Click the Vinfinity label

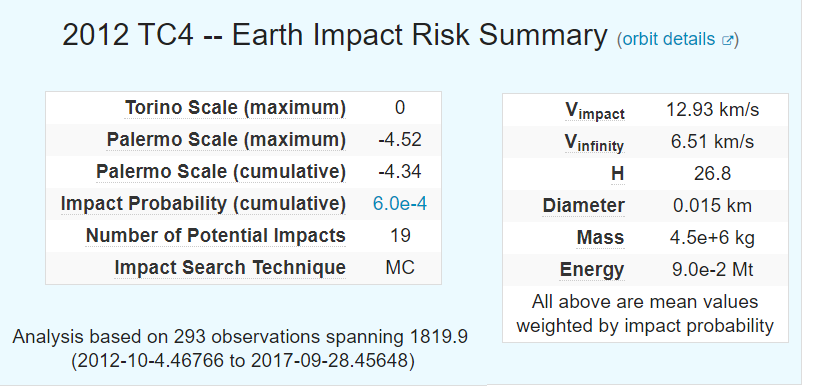tap(594, 143)
